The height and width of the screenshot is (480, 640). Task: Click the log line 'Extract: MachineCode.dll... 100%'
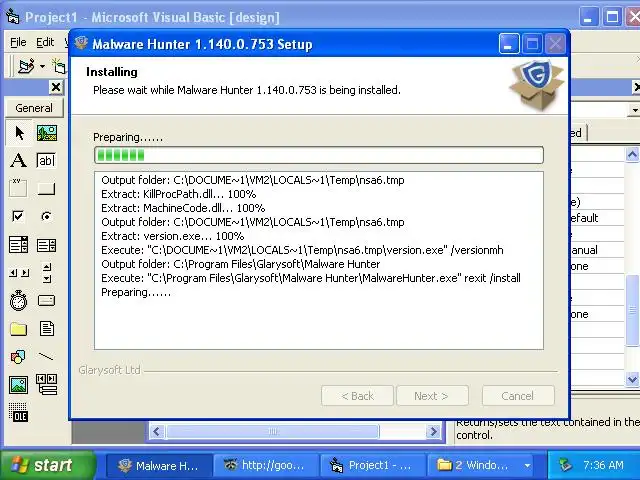[183, 208]
